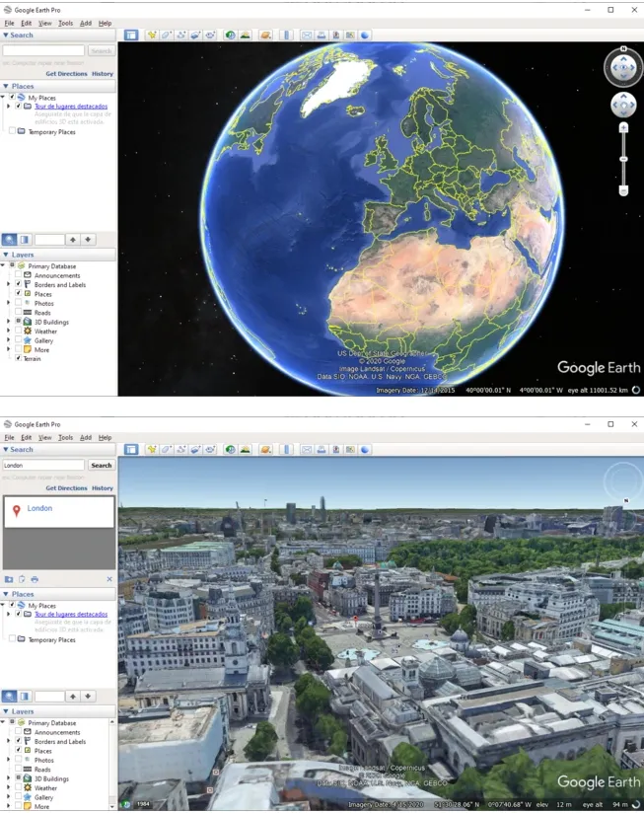Screen dimensions: 644x813
Task: Clear the London search results with the X
Action: tap(109, 579)
